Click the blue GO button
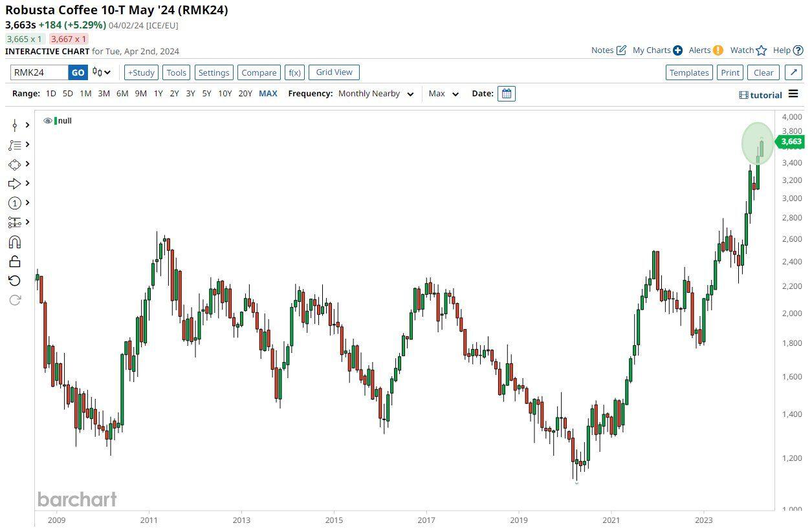 coord(78,72)
